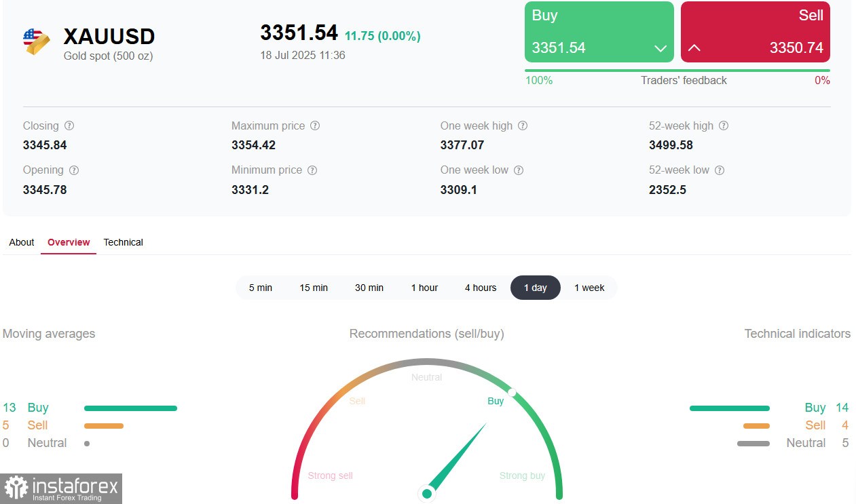Click the green Buy button
Viewport: 856px width, 504px height.
click(x=599, y=32)
